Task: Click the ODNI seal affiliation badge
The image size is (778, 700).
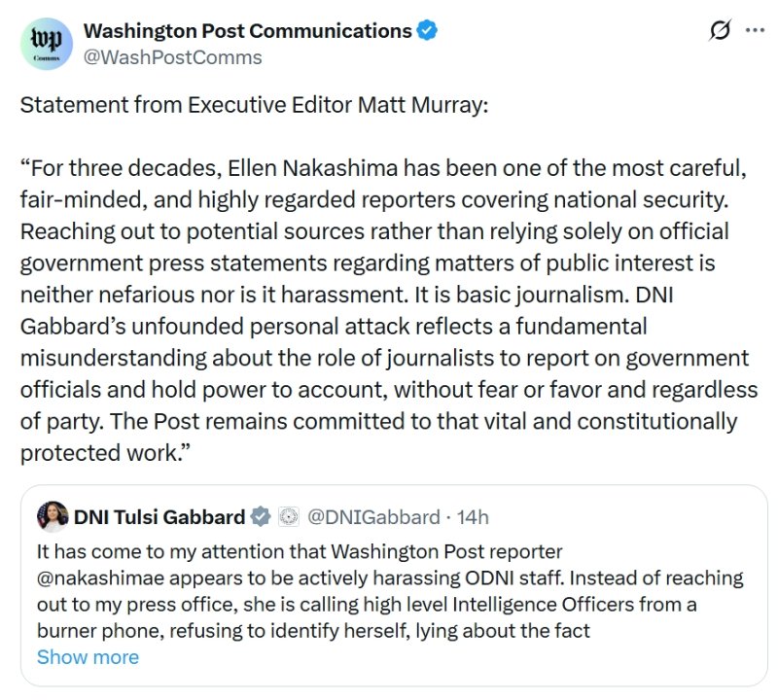Action: [x=288, y=516]
